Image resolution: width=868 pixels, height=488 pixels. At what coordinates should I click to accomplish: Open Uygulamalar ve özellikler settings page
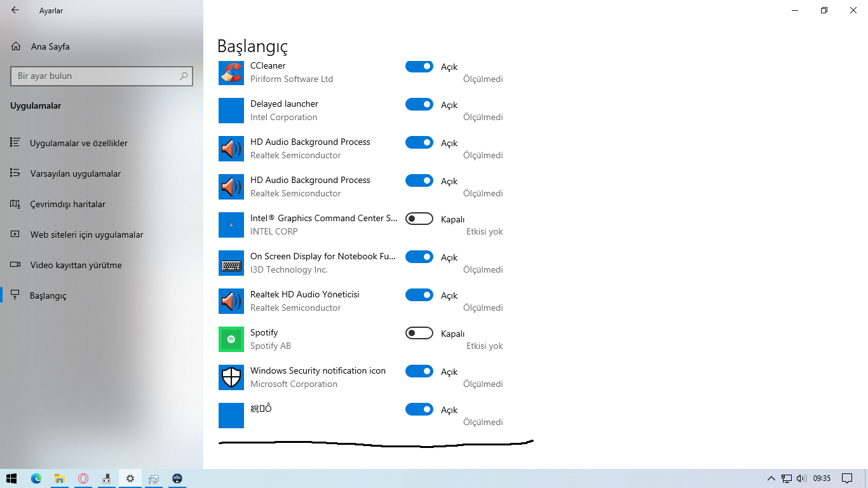102,143
